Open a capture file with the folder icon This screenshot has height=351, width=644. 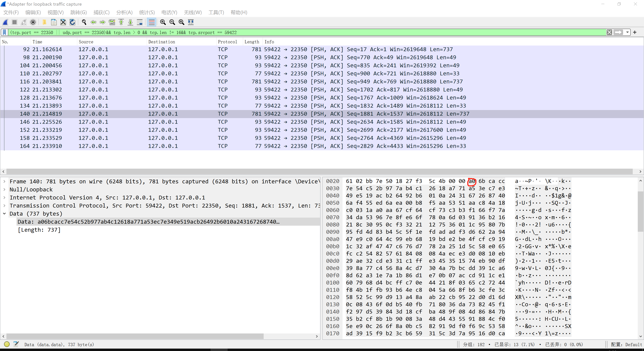44,22
